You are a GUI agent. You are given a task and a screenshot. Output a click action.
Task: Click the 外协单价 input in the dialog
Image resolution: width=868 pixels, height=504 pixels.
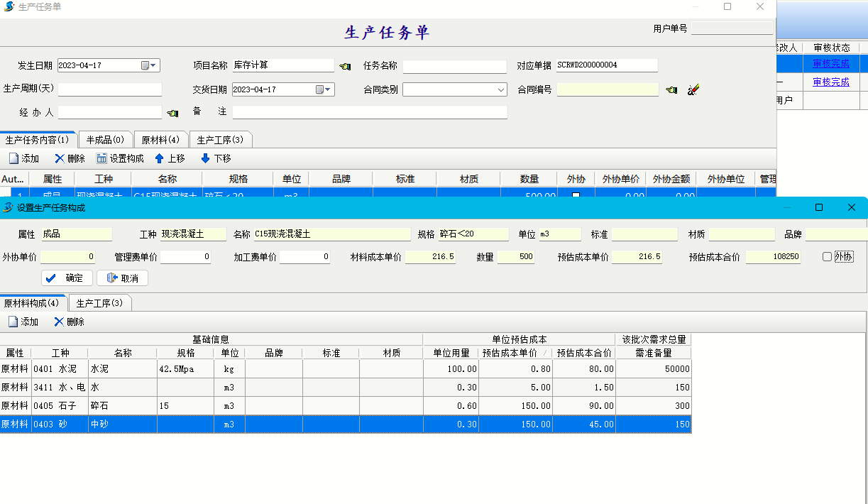68,257
